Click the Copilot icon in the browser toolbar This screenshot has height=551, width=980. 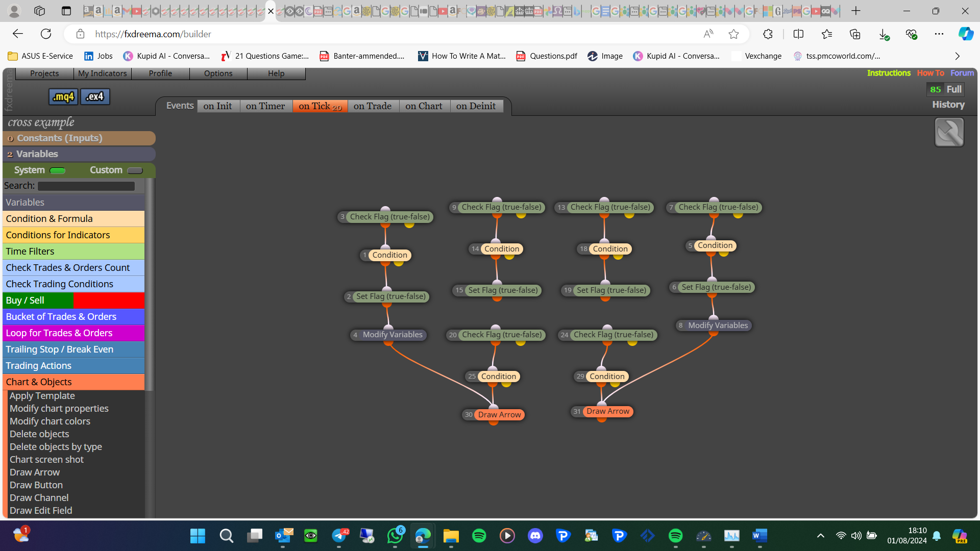tap(965, 34)
